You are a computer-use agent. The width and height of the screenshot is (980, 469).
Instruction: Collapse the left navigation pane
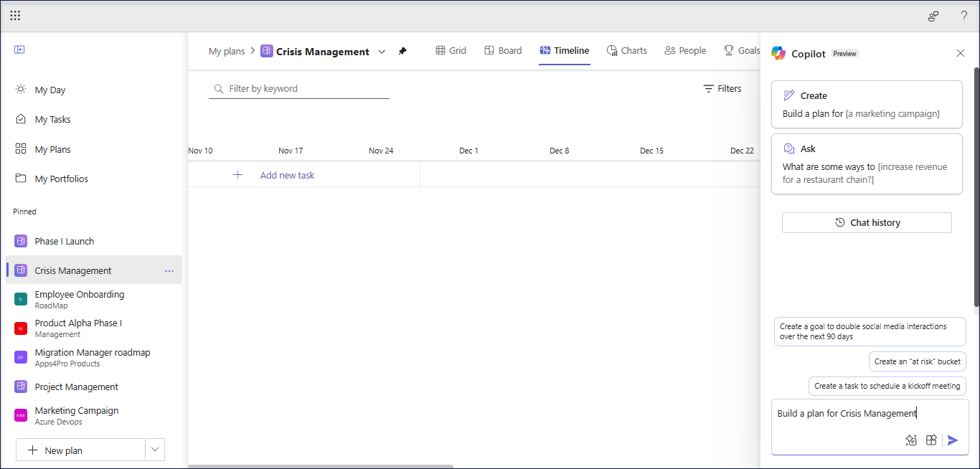(x=19, y=49)
